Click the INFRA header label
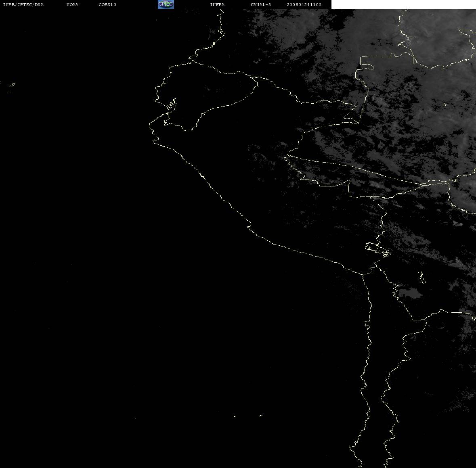 pyautogui.click(x=217, y=4)
